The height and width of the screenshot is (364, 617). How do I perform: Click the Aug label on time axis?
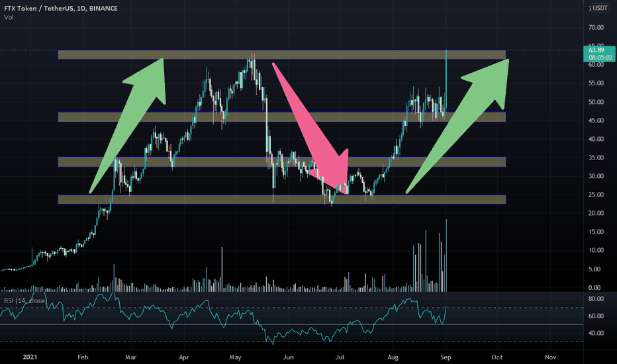tap(393, 357)
